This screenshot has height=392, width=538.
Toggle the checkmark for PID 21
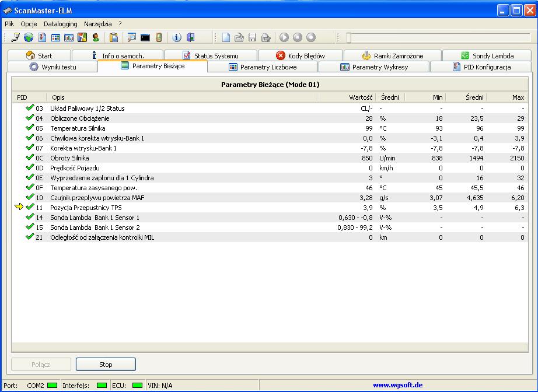30,237
